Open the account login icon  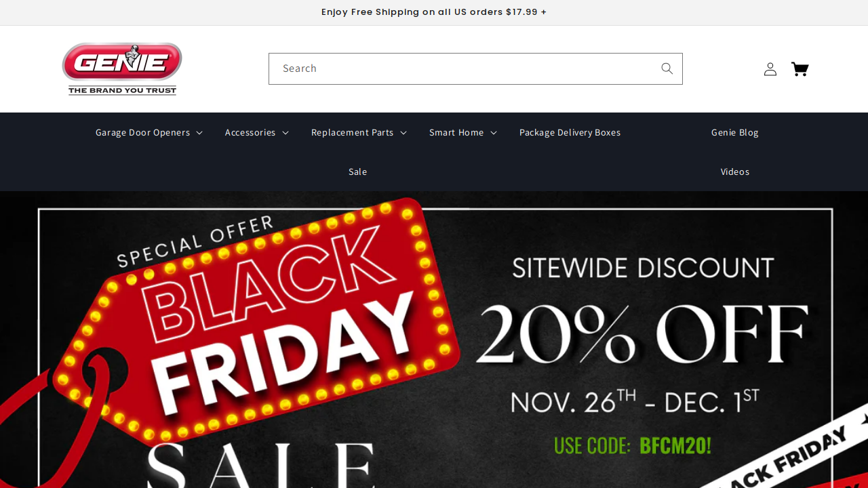770,68
